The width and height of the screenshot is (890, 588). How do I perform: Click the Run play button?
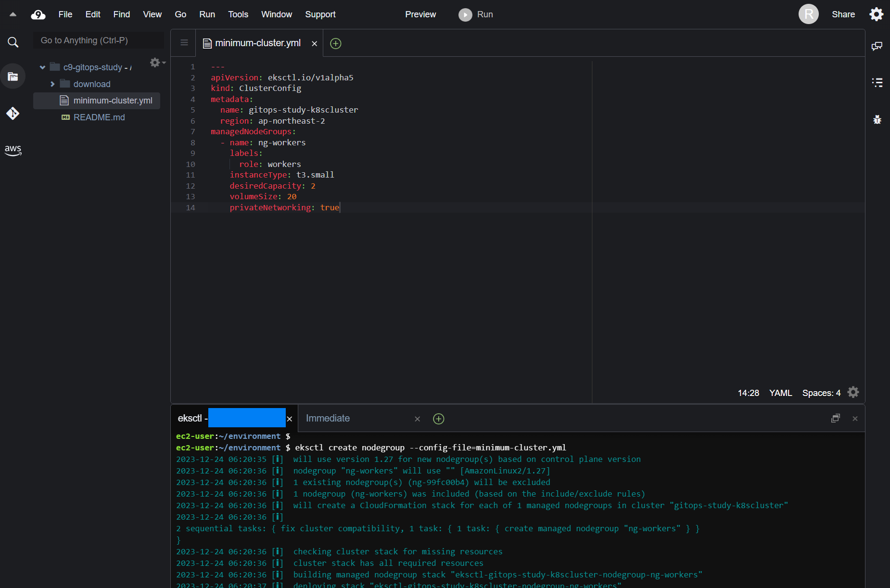pos(475,15)
